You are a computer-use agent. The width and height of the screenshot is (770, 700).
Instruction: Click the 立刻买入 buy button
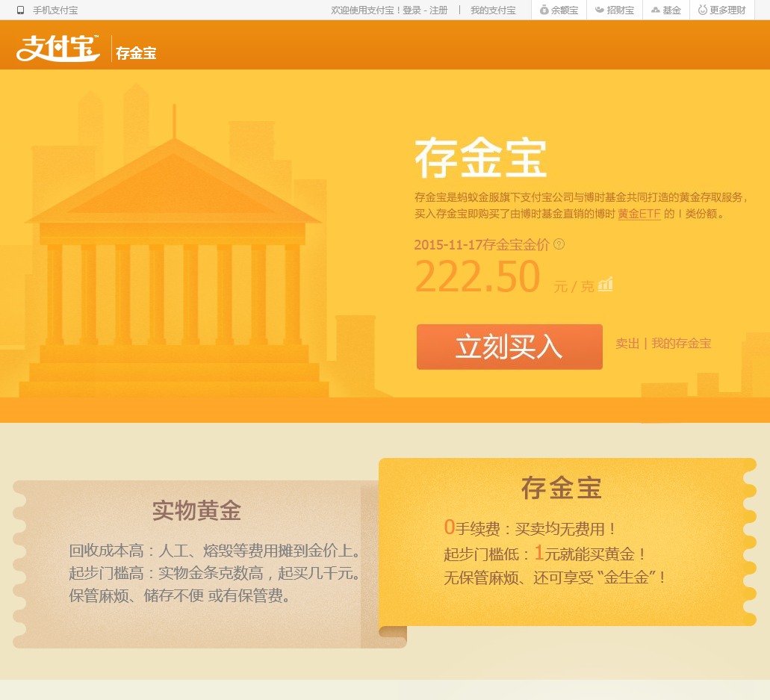pos(510,347)
